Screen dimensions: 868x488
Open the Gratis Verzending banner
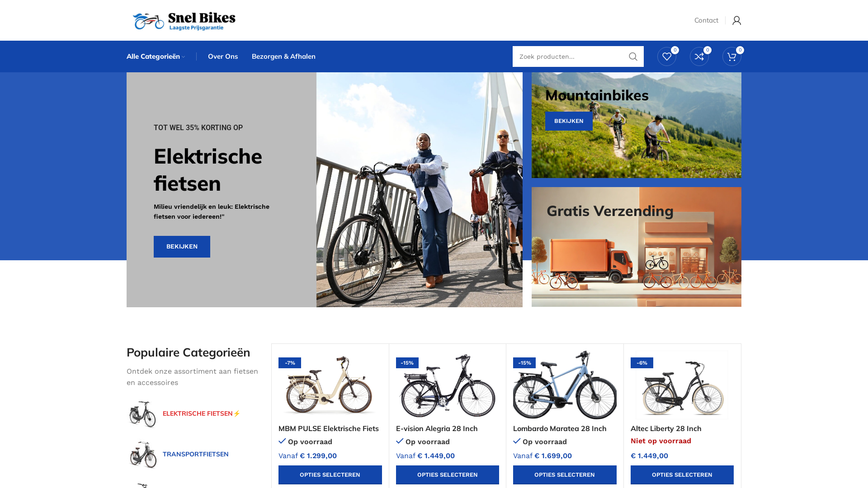coord(637,247)
